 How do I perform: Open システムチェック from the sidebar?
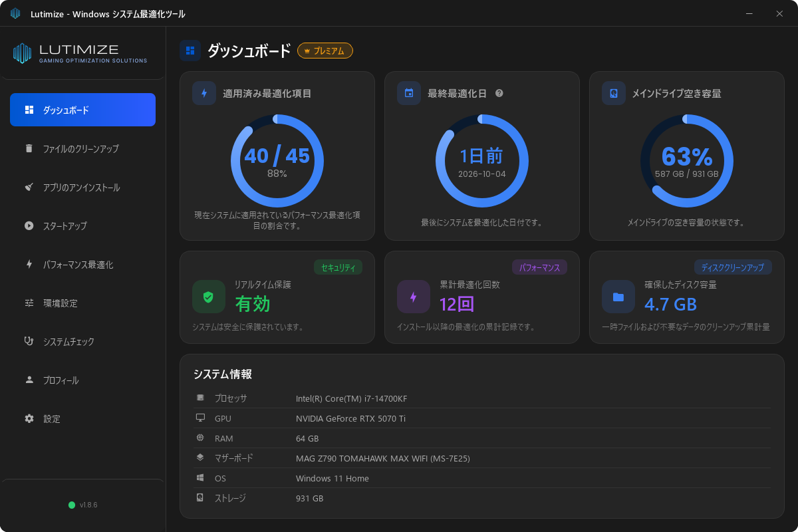pos(82,341)
